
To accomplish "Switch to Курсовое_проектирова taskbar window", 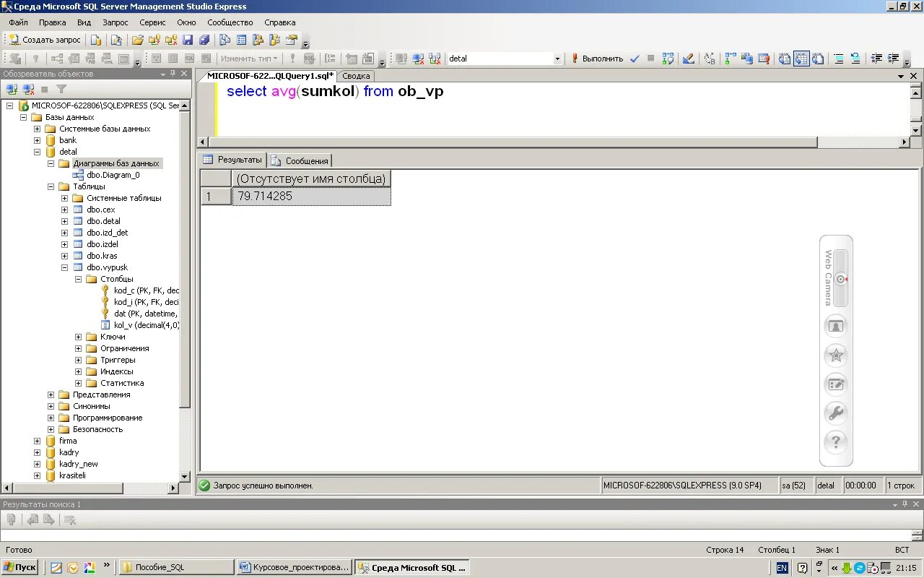I will [295, 567].
